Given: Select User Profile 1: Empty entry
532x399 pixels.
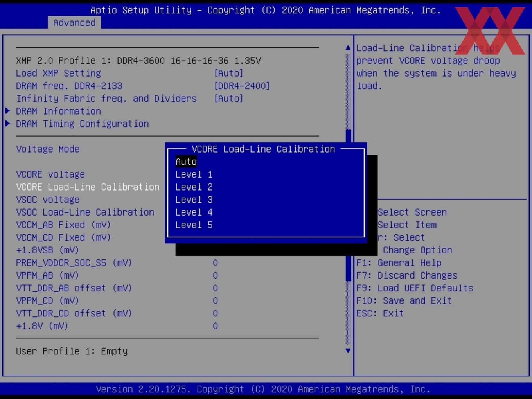Looking at the screenshot, I should 72,351.
